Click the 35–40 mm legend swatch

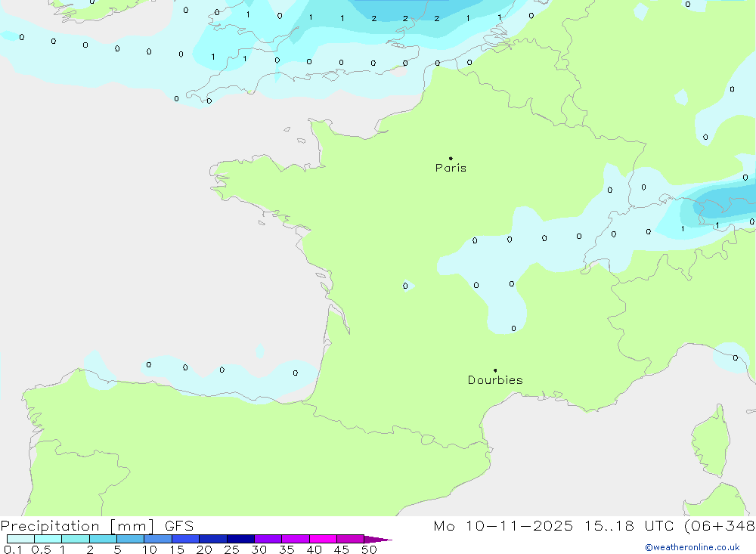point(296,539)
